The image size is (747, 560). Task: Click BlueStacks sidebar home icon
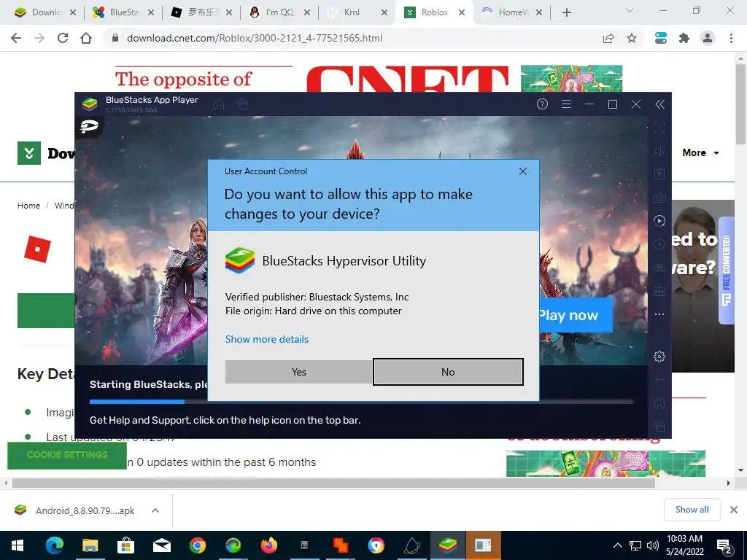[x=659, y=403]
